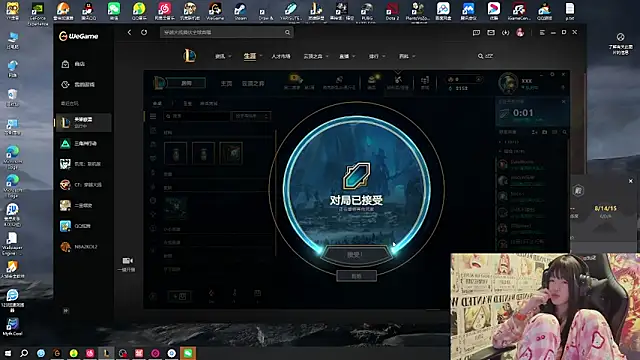Select CF game in WeGame sidebar
This screenshot has width=640, height=360.
pyautogui.click(x=82, y=184)
